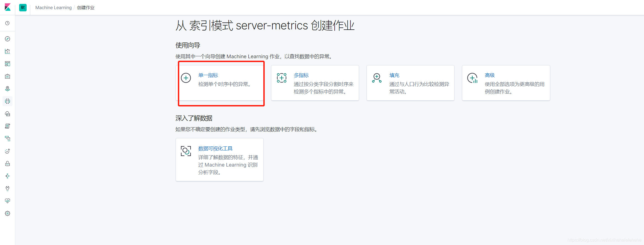644x245 pixels.
Task: Open the 数据可视化工具 link
Action: (215, 149)
